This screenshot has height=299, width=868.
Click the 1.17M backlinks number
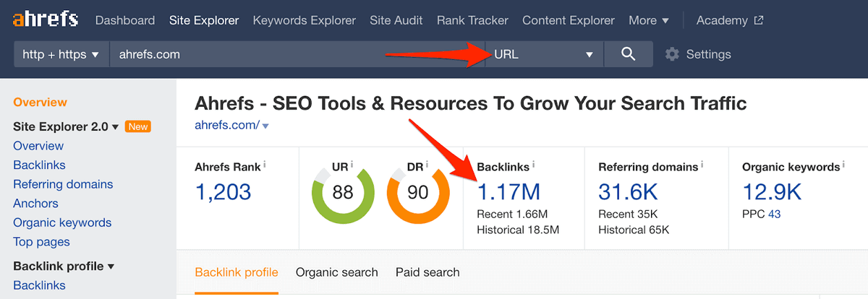pos(509,192)
